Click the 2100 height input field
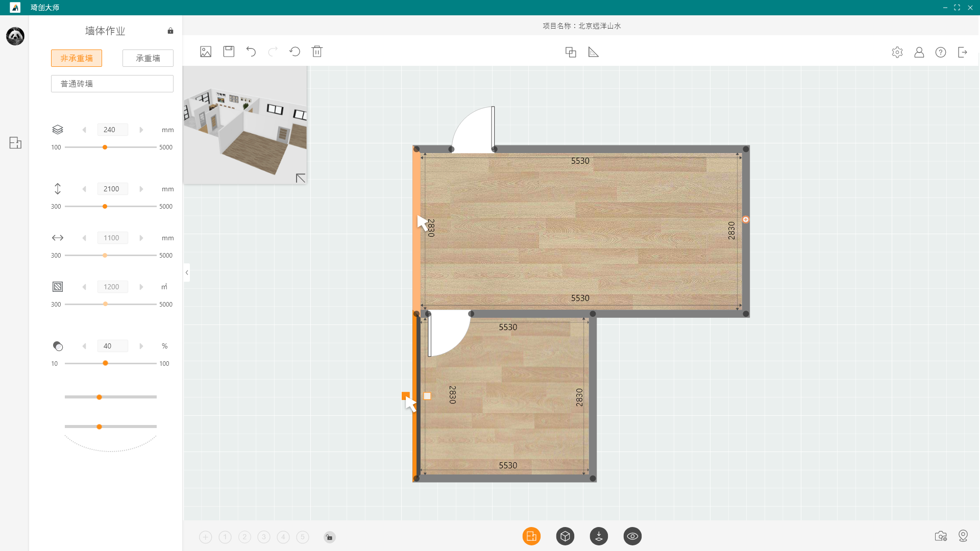 click(112, 189)
